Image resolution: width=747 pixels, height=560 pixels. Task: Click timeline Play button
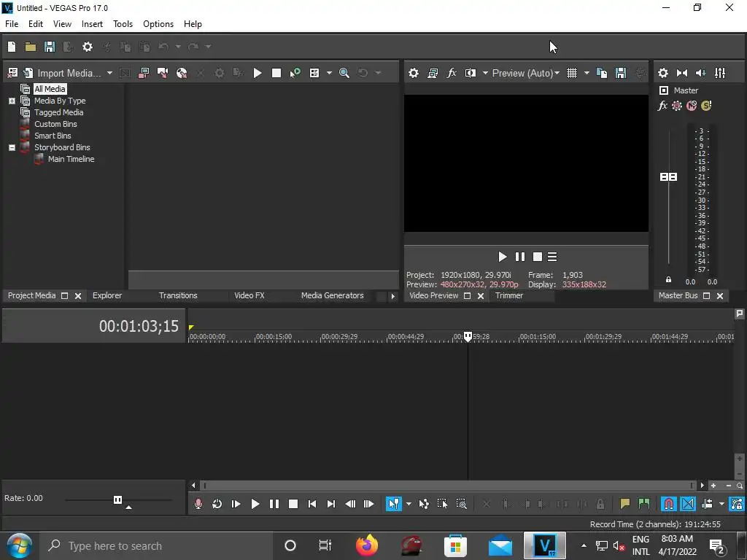click(x=255, y=504)
